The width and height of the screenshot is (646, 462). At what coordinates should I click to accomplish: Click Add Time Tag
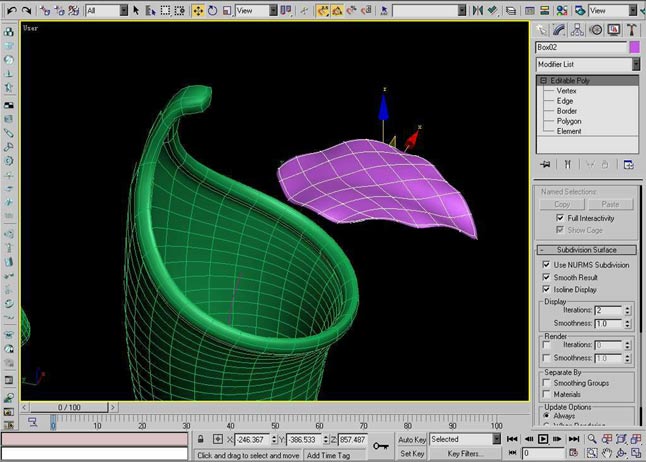[328, 455]
